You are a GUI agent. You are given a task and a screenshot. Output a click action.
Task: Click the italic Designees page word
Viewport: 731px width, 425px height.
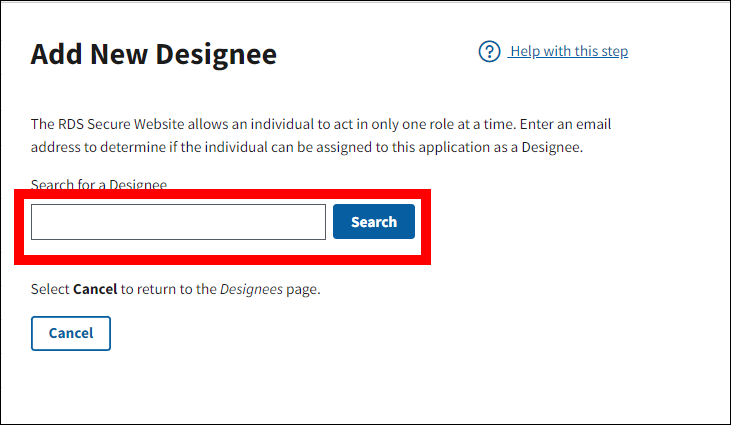252,290
